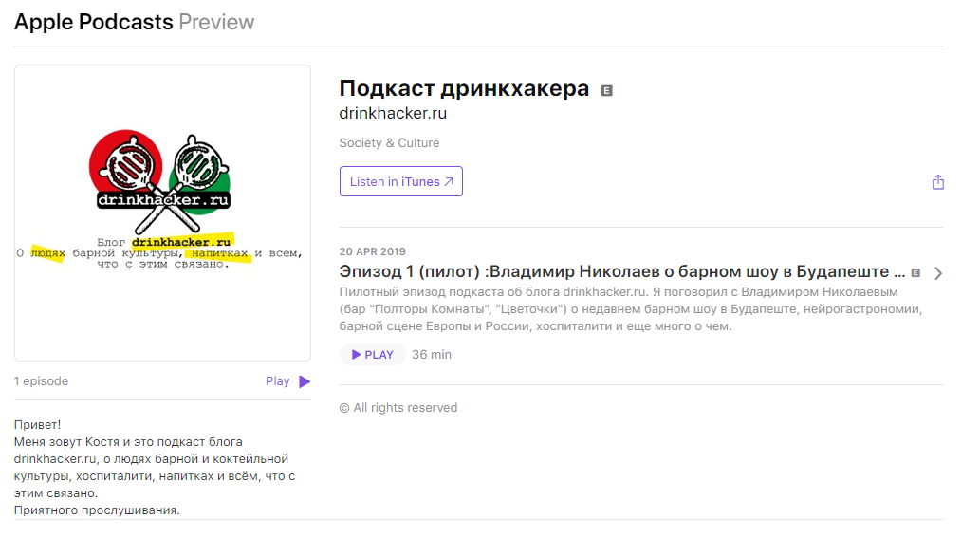980x538 pixels.
Task: Click the episode description starting Пилотный эпизод
Action: pyautogui.click(x=631, y=308)
